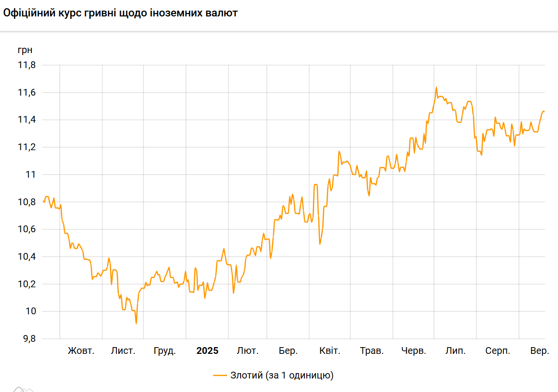Select the Трав. month label
Image resolution: width=558 pixels, height=392 pixels.
pos(372,351)
